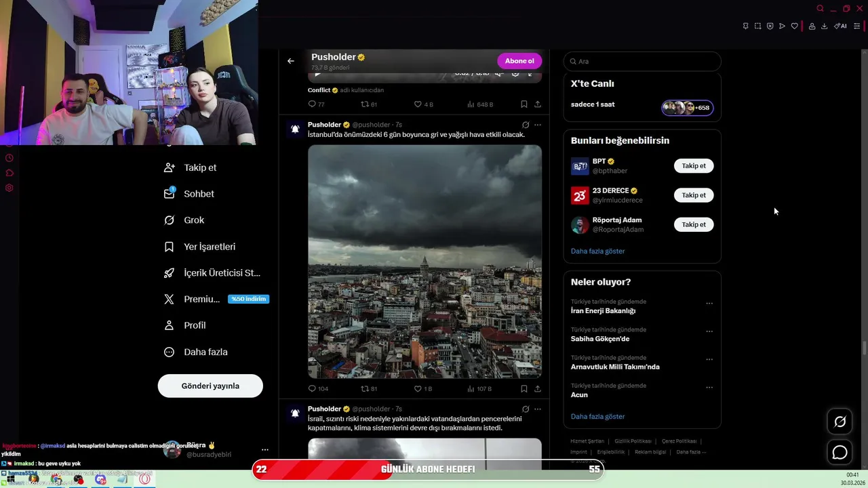Click the snapshot selection icon in toolbar
868x488 pixels.
pyautogui.click(x=757, y=26)
